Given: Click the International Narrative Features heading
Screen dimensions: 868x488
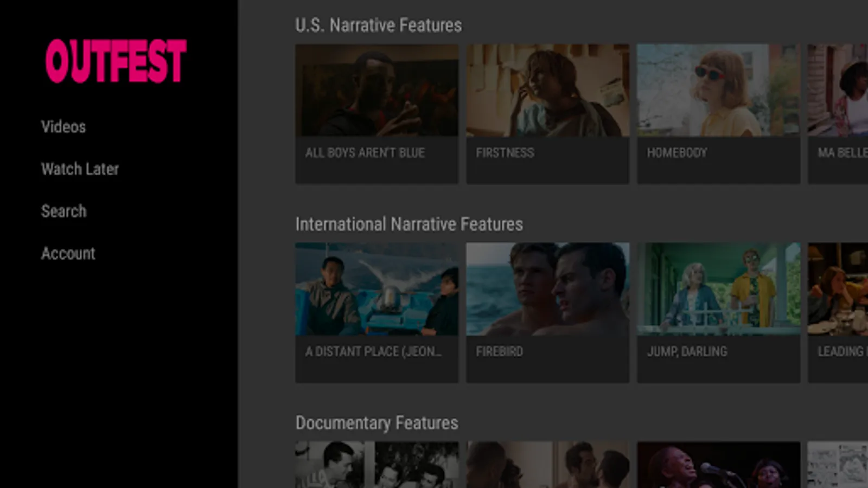Looking at the screenshot, I should pos(409,224).
